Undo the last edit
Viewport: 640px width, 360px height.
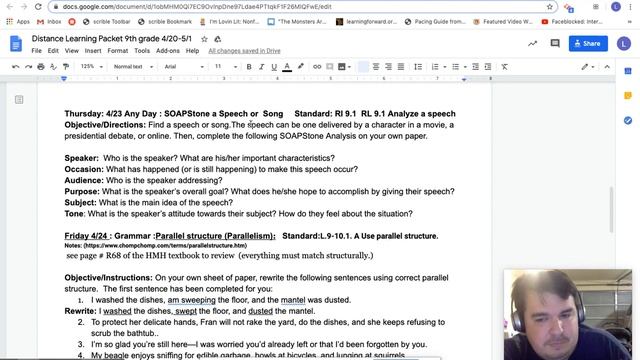(16, 67)
